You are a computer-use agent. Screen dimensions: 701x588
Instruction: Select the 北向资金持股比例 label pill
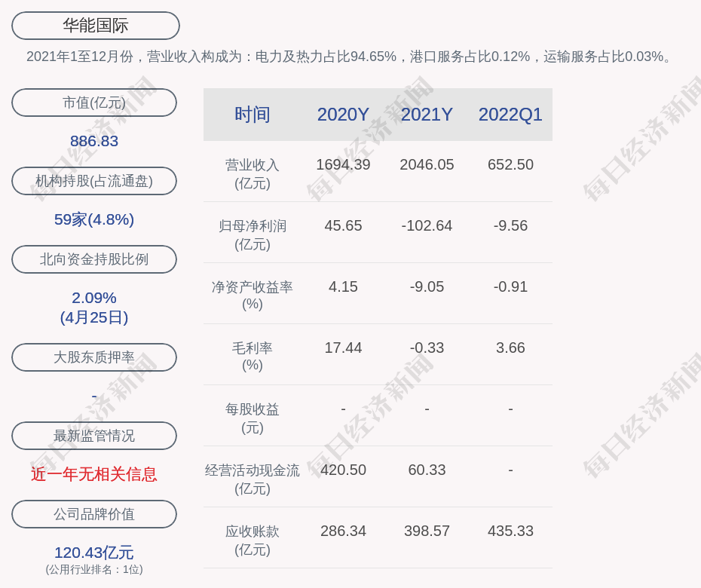[94, 259]
